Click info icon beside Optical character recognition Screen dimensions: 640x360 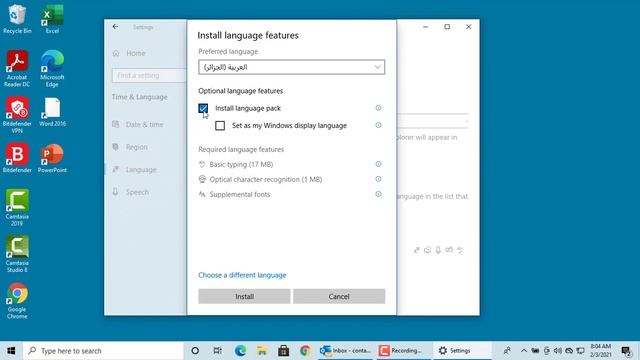[x=378, y=179]
